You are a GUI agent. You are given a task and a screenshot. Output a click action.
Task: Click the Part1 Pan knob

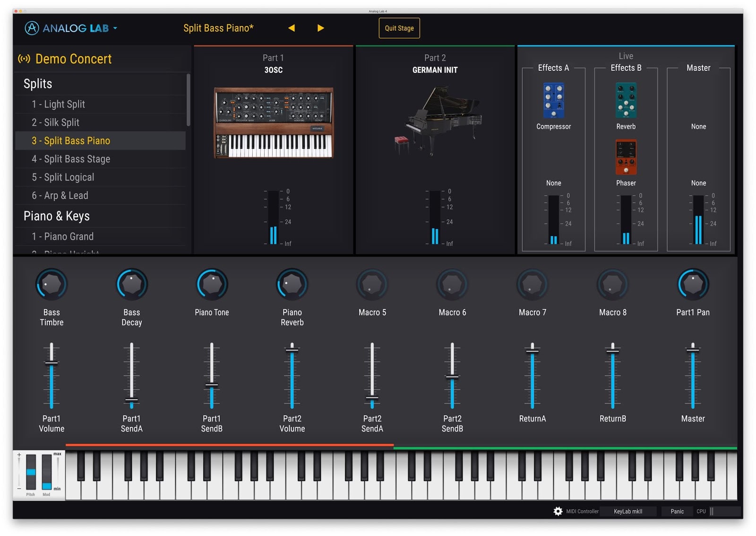693,284
